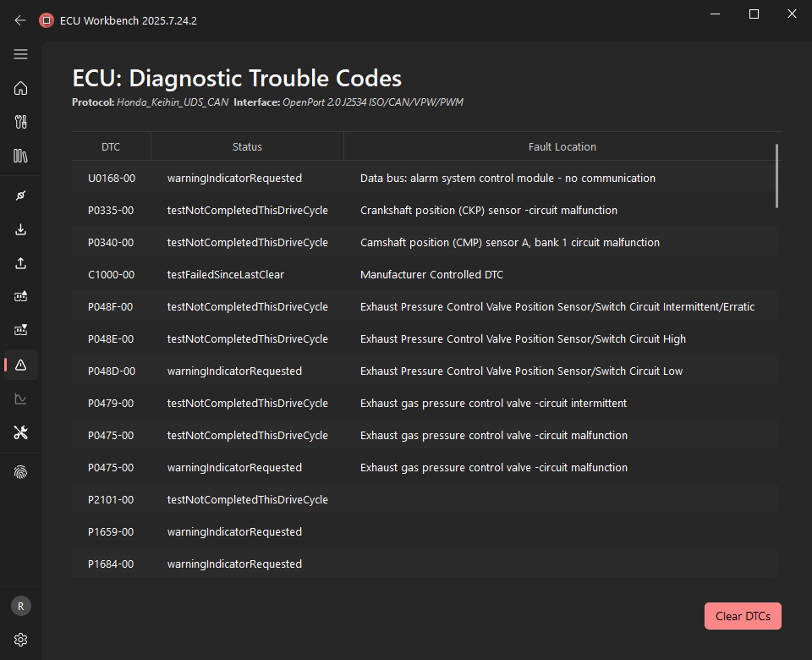Go to the Home page icon
The image size is (812, 660).
point(21,88)
